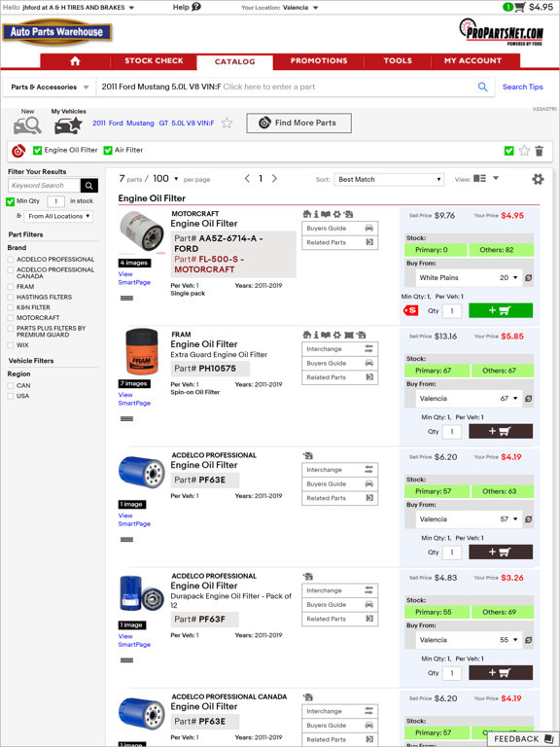Click the red price tag icon for Motorcraft

coord(410,310)
